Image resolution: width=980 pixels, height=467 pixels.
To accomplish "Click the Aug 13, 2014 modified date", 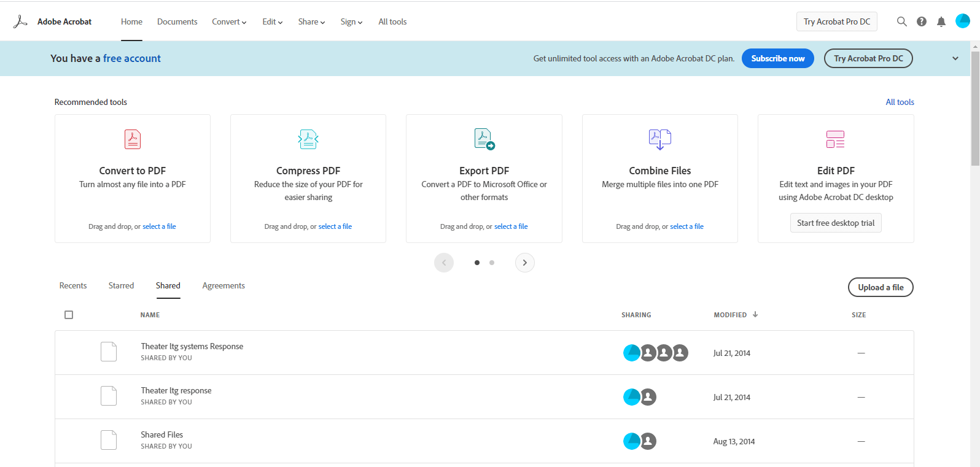I will pyautogui.click(x=734, y=441).
